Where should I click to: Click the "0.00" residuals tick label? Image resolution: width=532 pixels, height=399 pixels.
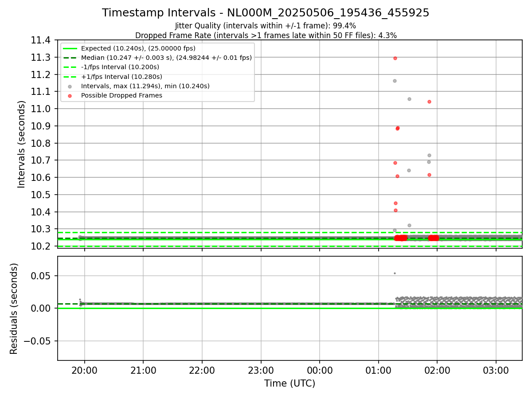tap(42, 308)
